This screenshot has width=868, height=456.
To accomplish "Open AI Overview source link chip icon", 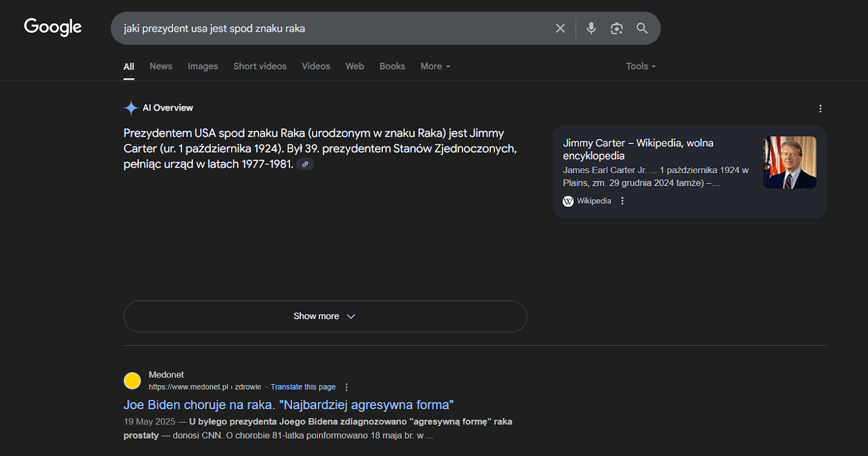I will click(x=305, y=164).
